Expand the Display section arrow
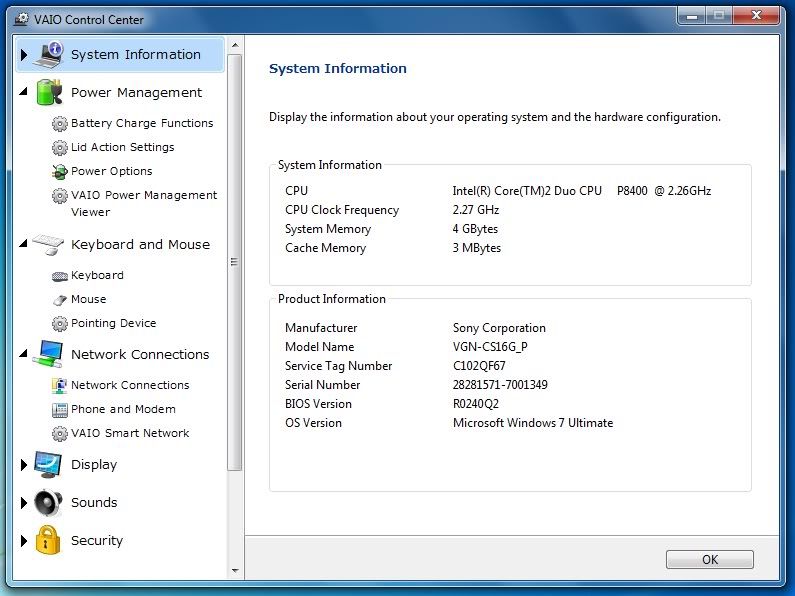 click(x=23, y=464)
